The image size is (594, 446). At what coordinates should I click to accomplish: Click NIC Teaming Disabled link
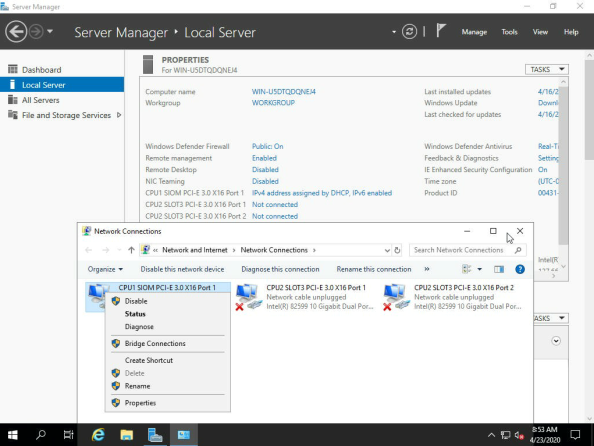(265, 181)
